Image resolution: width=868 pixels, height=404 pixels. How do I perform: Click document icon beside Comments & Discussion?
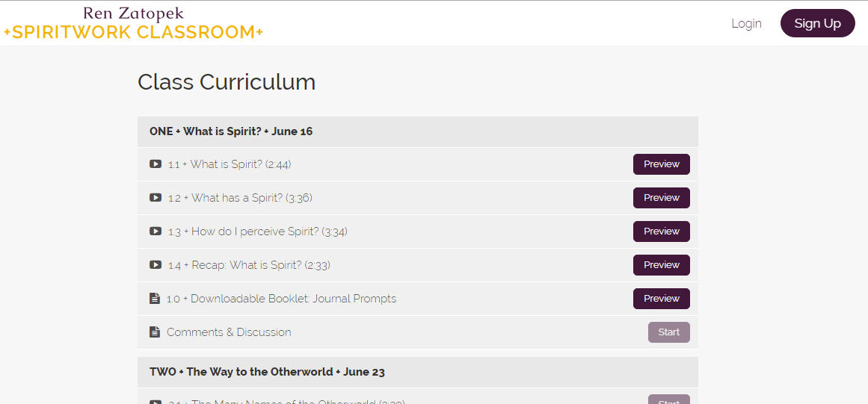tap(155, 332)
